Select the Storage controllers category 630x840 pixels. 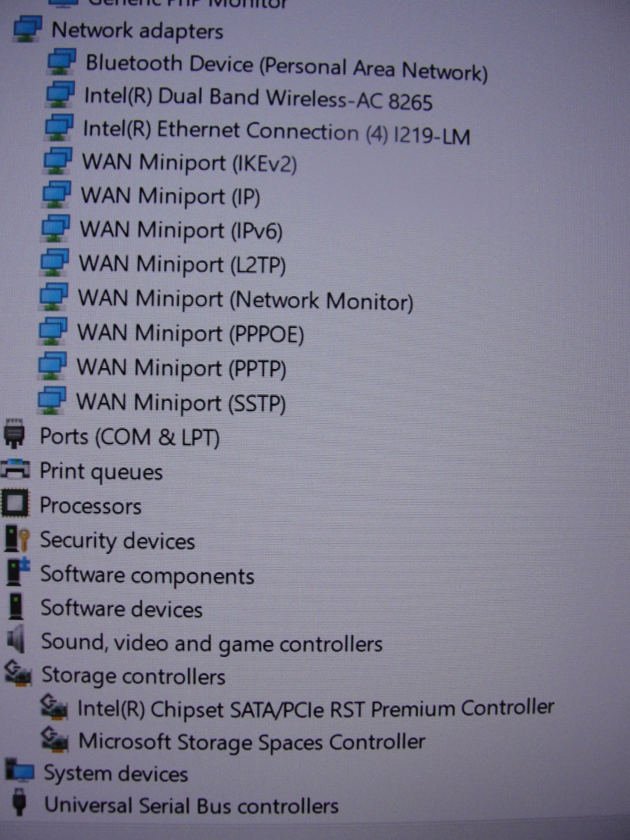pyautogui.click(x=133, y=676)
